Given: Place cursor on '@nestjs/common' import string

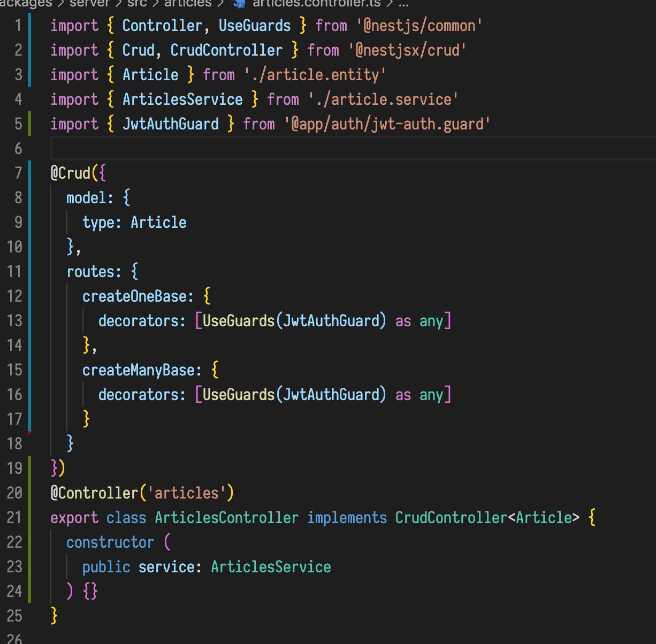Looking at the screenshot, I should 419,26.
